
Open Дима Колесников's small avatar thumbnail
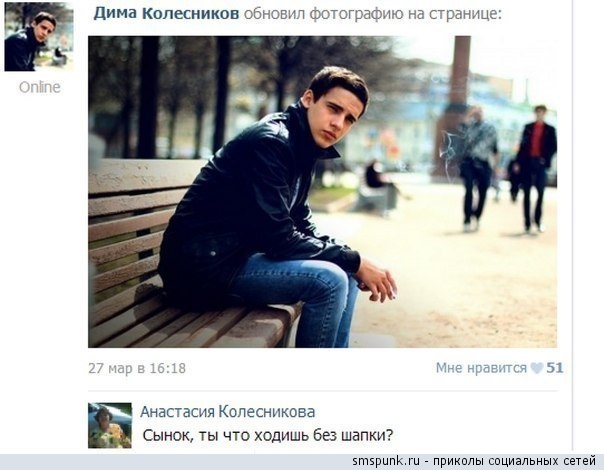[39, 37]
